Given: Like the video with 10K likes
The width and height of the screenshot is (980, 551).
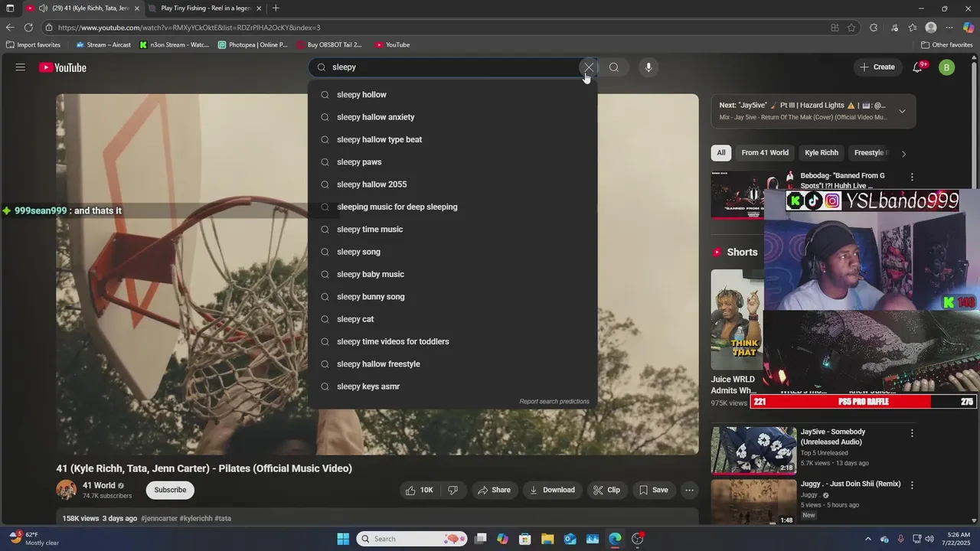Looking at the screenshot, I should pyautogui.click(x=420, y=490).
